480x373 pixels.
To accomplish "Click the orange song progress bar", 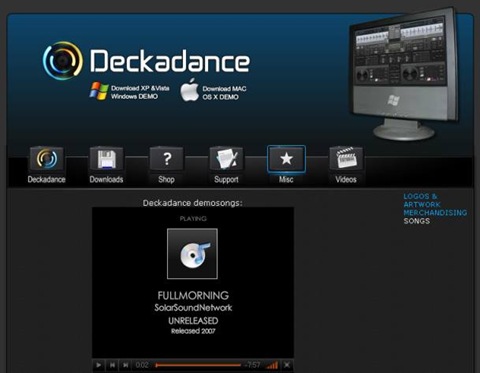I will point(198,365).
